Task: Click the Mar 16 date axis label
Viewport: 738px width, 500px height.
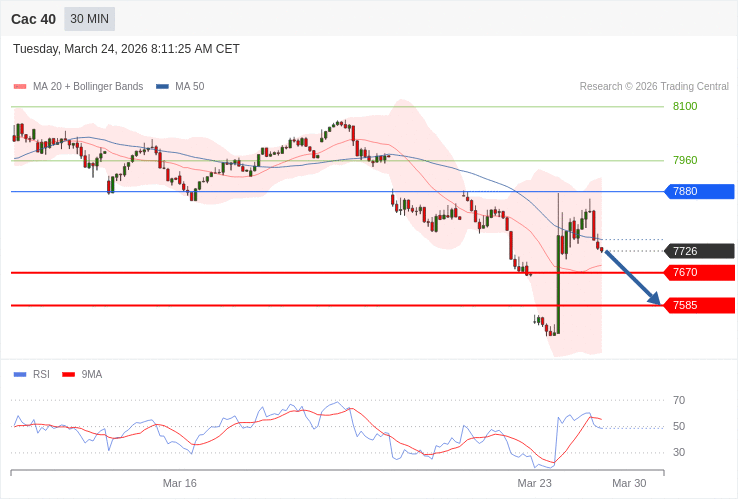Action: [180, 483]
